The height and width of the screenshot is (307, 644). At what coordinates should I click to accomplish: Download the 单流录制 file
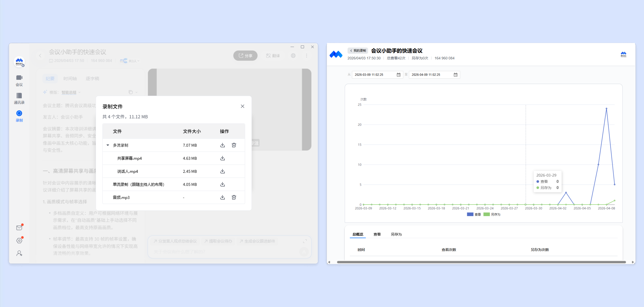(222, 184)
